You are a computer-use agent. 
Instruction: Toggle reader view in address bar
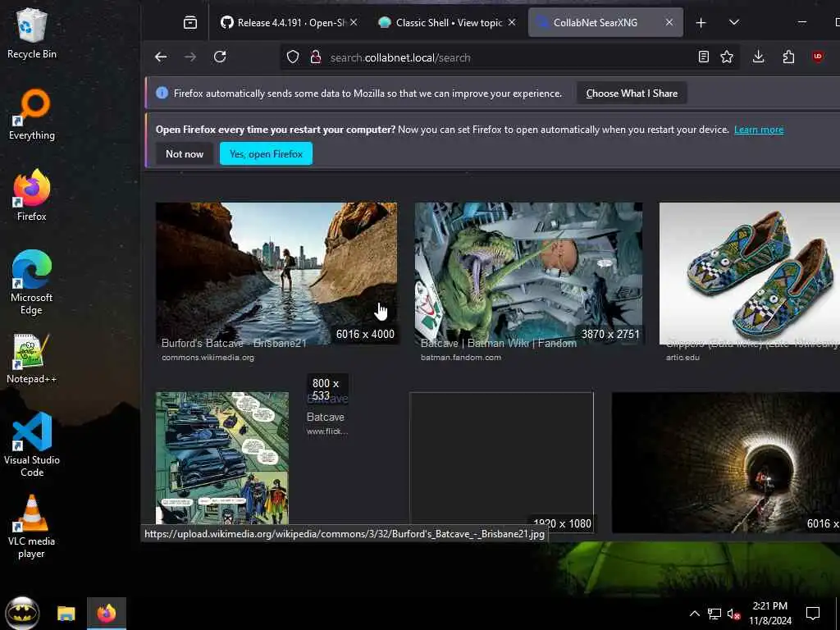pos(703,57)
